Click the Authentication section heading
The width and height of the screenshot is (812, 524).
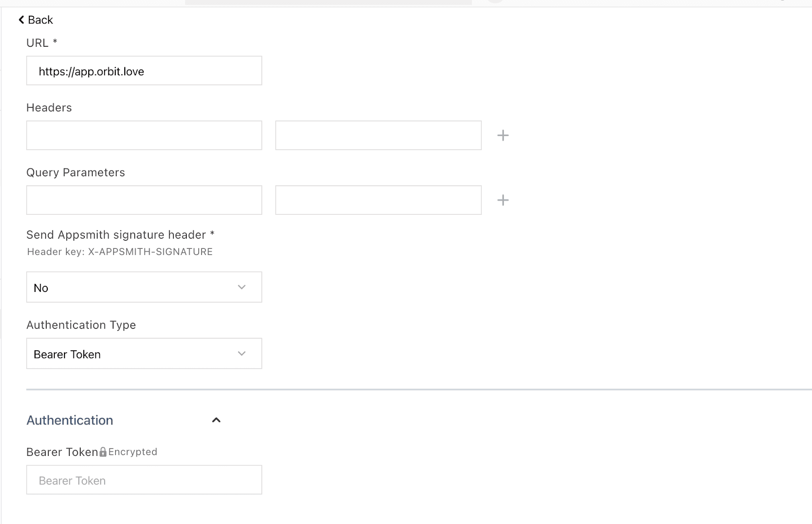coord(70,420)
